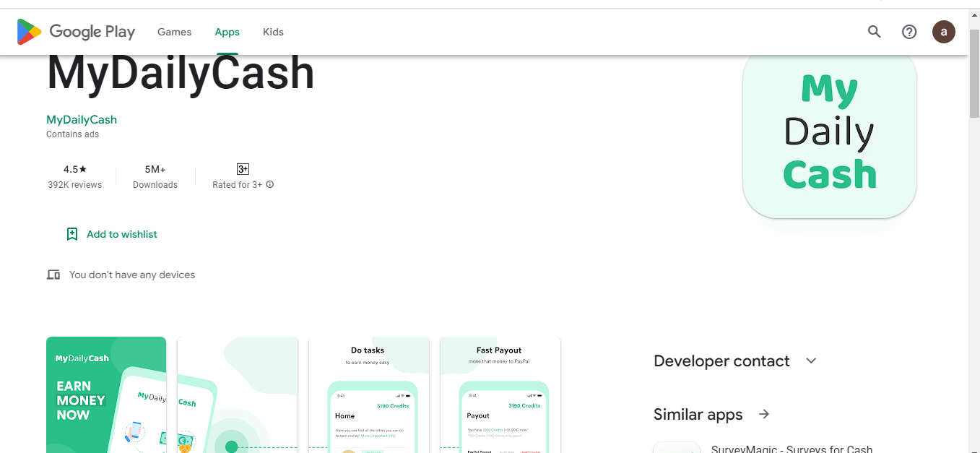Open the account avatar menu
980x453 pixels.
[944, 32]
